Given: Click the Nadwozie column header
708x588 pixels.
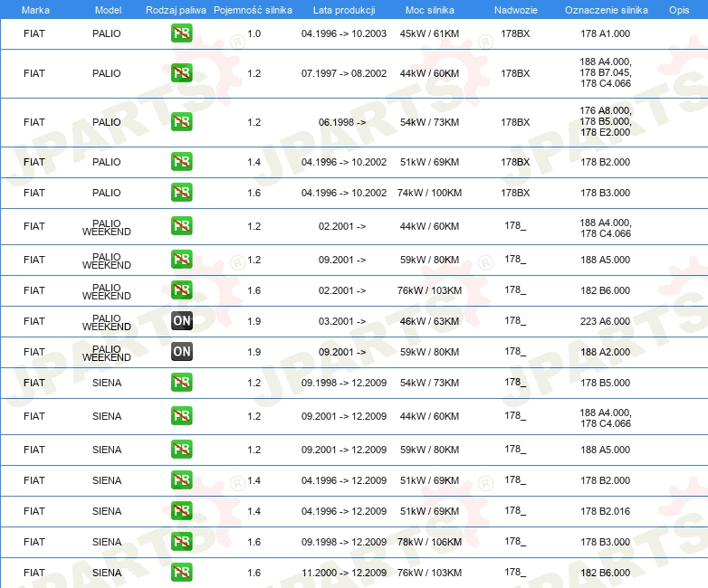Looking at the screenshot, I should (x=516, y=10).
